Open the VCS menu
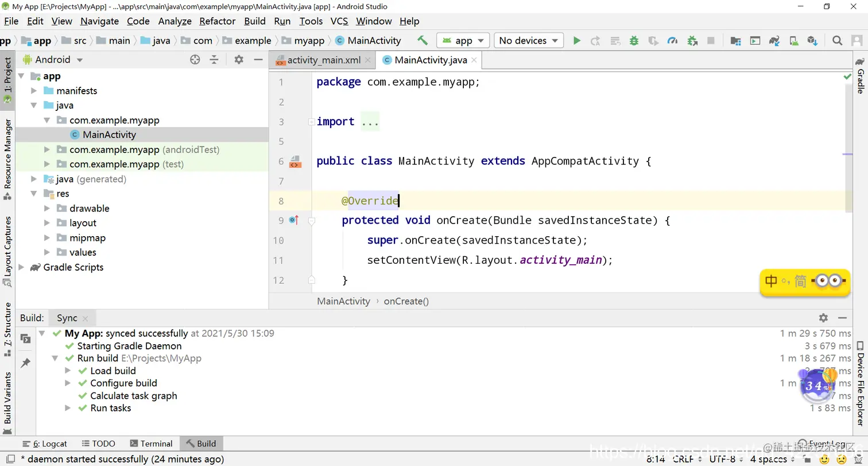 339,21
